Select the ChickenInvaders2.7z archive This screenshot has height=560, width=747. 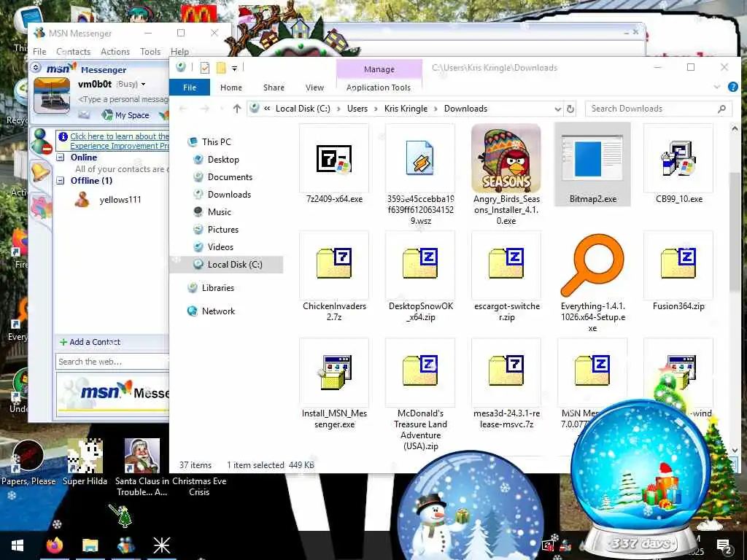(334, 277)
